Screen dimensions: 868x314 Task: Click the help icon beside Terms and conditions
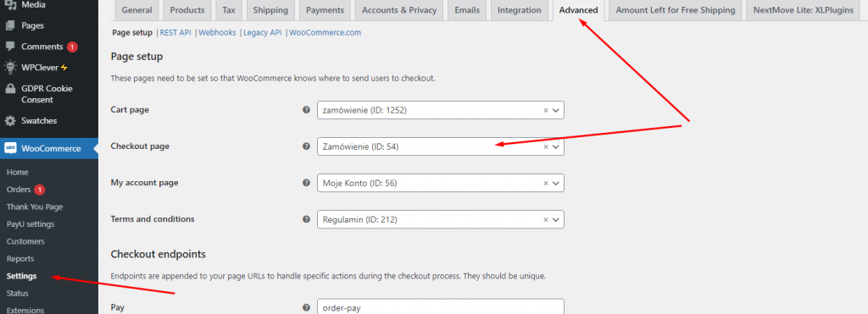pyautogui.click(x=306, y=219)
